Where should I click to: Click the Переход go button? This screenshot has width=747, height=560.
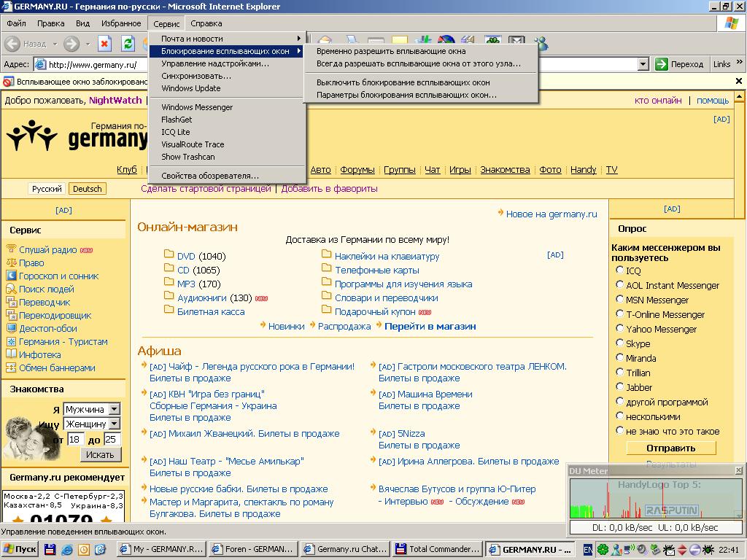679,64
